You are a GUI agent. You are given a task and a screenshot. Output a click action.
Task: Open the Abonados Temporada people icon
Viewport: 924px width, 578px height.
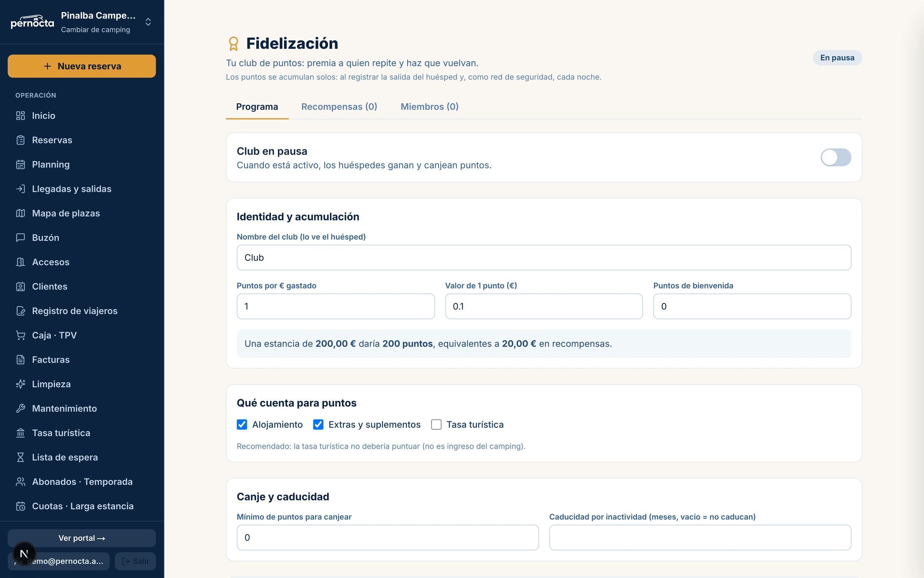pos(21,482)
